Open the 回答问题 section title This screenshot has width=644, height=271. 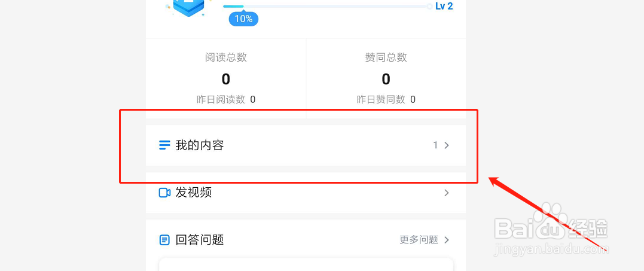pos(200,240)
